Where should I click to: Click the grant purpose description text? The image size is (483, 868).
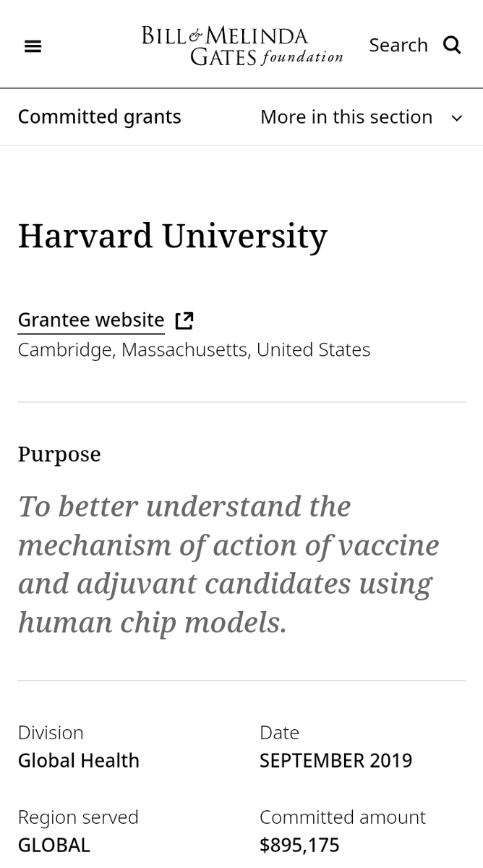[x=228, y=564]
